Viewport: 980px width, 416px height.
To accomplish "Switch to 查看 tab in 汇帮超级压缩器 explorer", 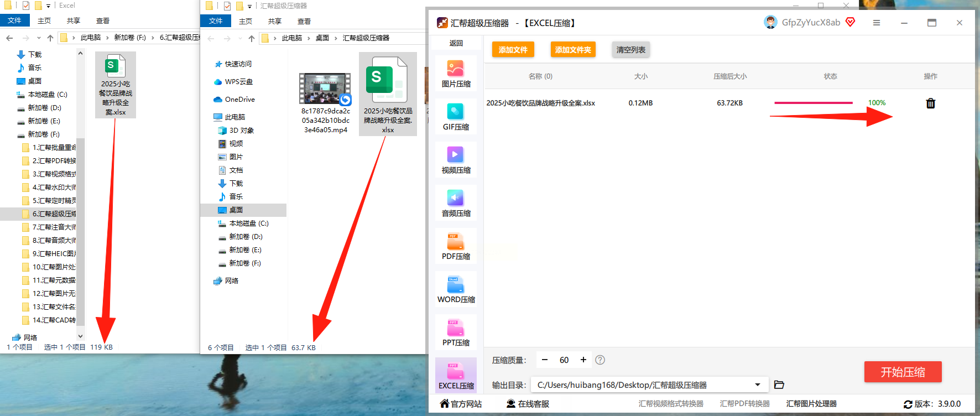I will coord(304,21).
